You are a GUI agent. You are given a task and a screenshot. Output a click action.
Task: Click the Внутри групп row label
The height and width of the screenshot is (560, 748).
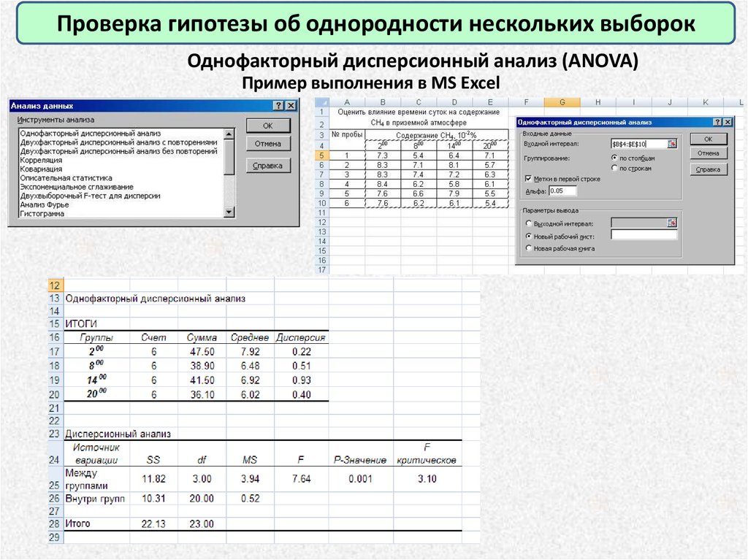(96, 499)
